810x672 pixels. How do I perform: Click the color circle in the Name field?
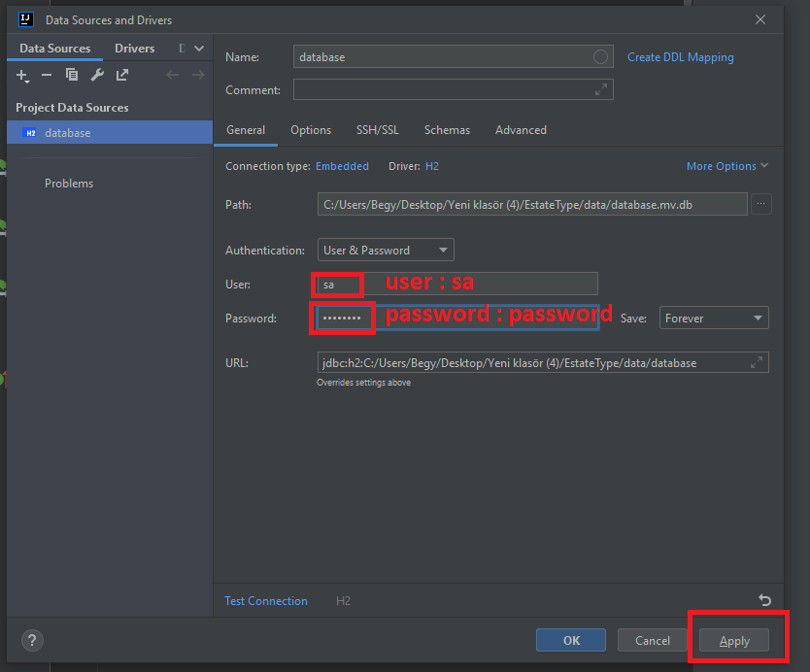(x=600, y=57)
